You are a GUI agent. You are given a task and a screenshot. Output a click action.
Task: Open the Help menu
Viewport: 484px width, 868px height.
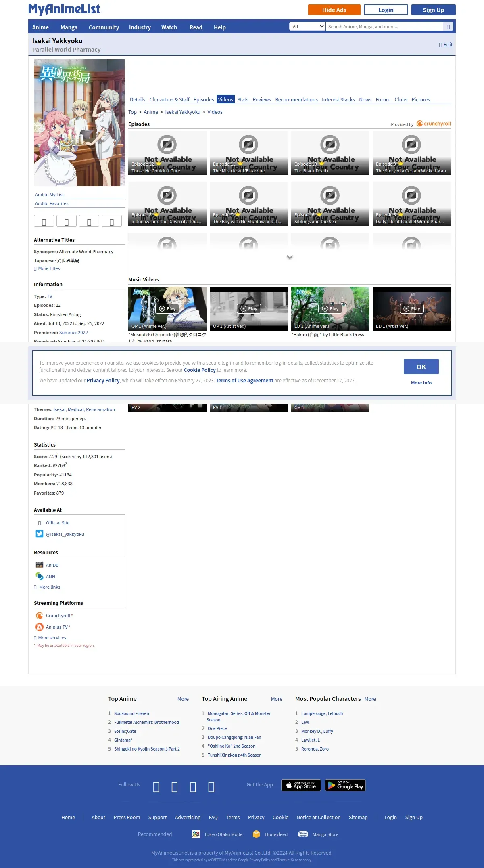click(x=219, y=27)
